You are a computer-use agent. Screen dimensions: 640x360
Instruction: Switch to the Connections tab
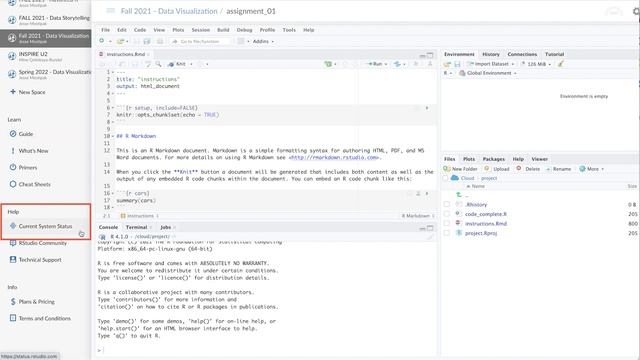[522, 54]
